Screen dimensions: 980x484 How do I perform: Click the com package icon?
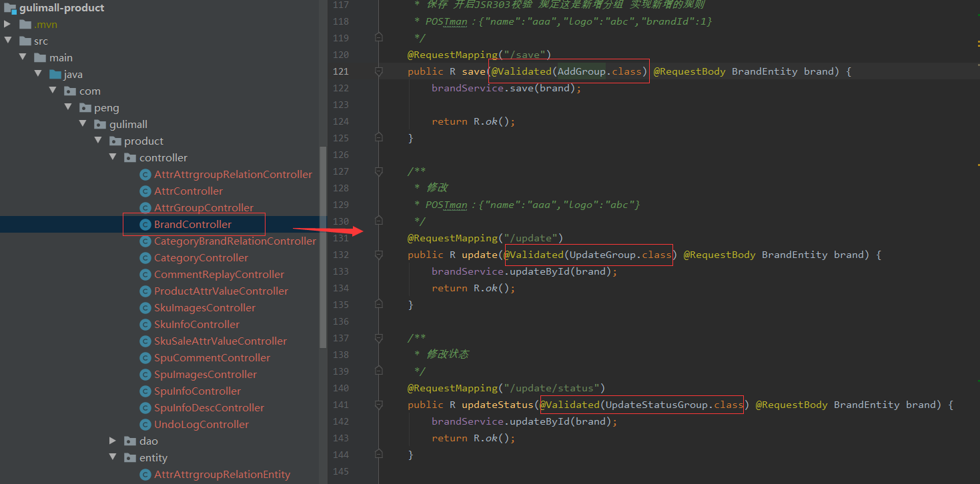point(70,91)
